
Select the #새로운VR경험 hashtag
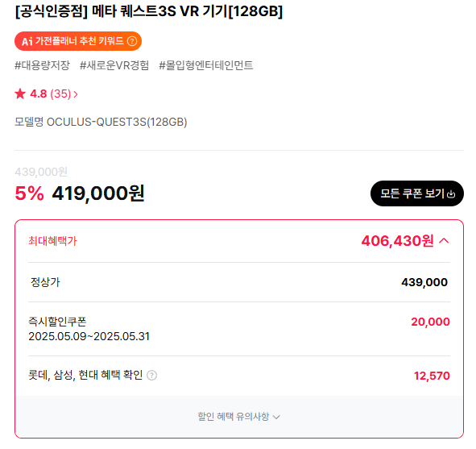114,65
